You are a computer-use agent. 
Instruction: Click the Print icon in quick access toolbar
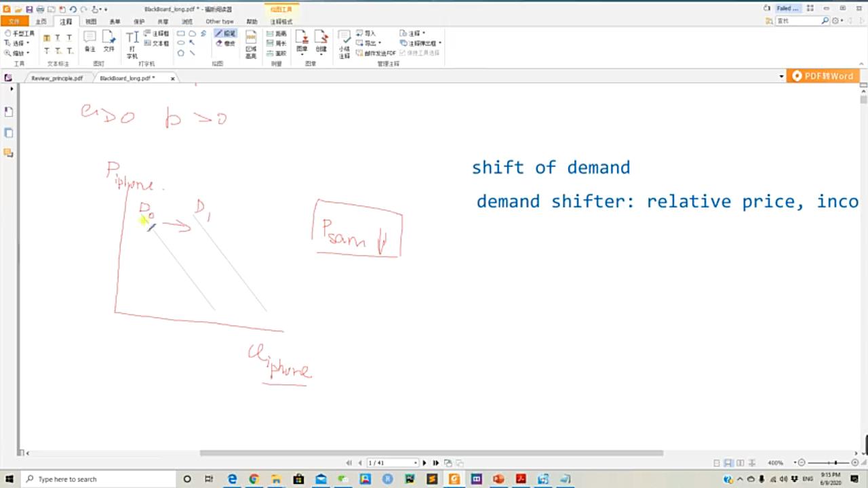click(x=40, y=9)
